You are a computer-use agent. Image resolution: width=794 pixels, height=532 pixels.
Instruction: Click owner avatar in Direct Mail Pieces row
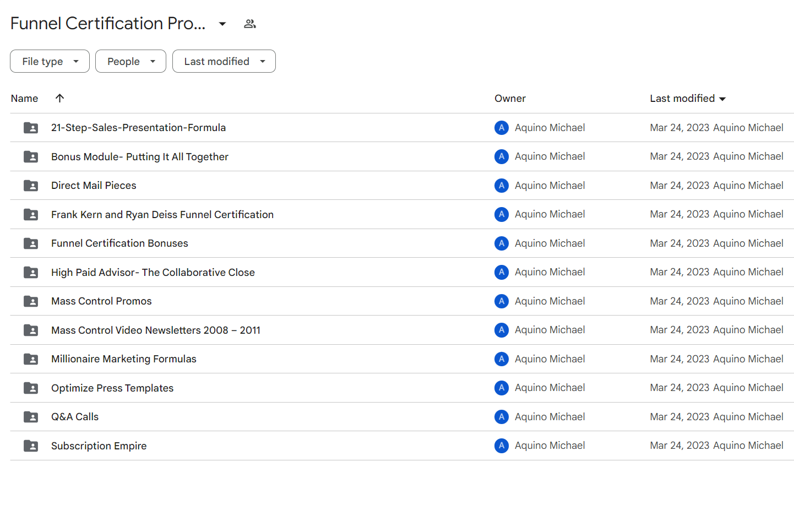click(x=502, y=186)
